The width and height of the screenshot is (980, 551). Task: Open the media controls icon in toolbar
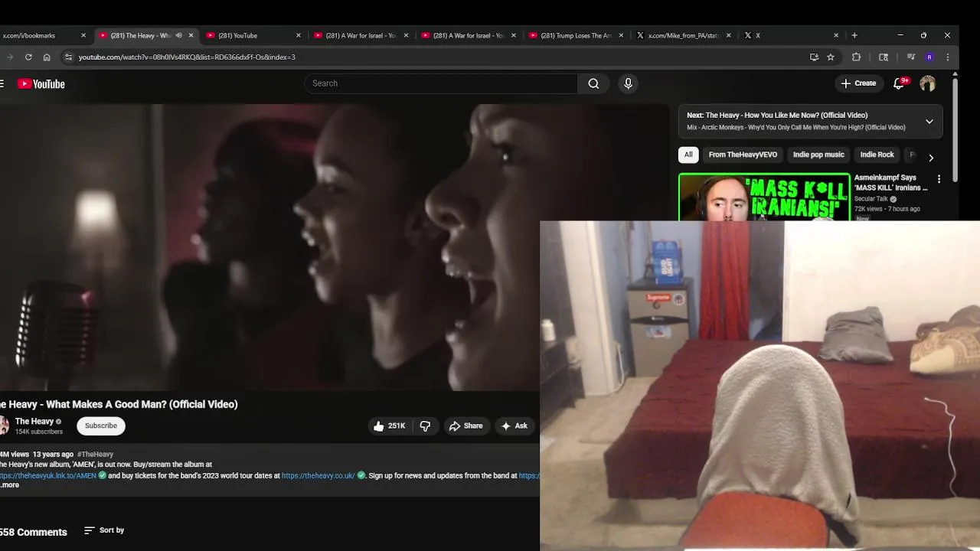(911, 57)
